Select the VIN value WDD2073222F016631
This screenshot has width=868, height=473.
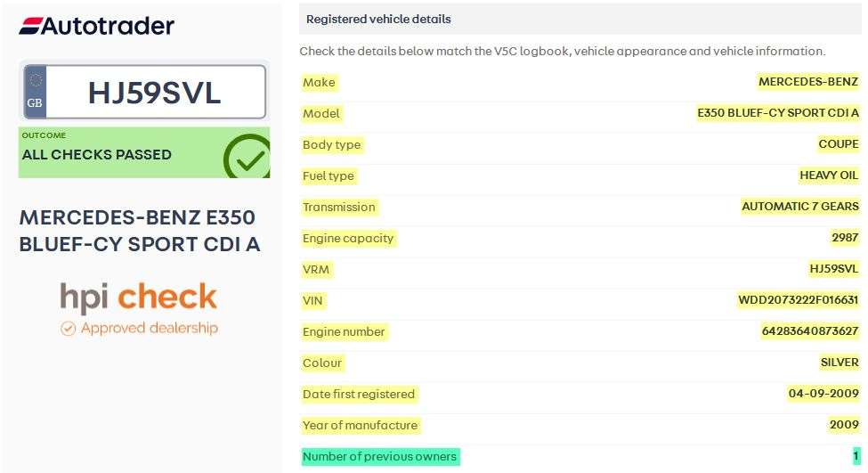(x=799, y=299)
